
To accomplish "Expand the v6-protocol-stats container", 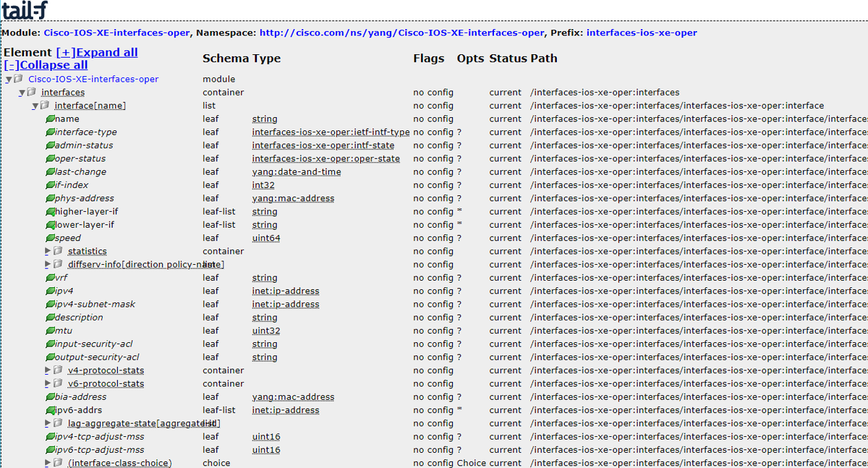I will (x=48, y=383).
